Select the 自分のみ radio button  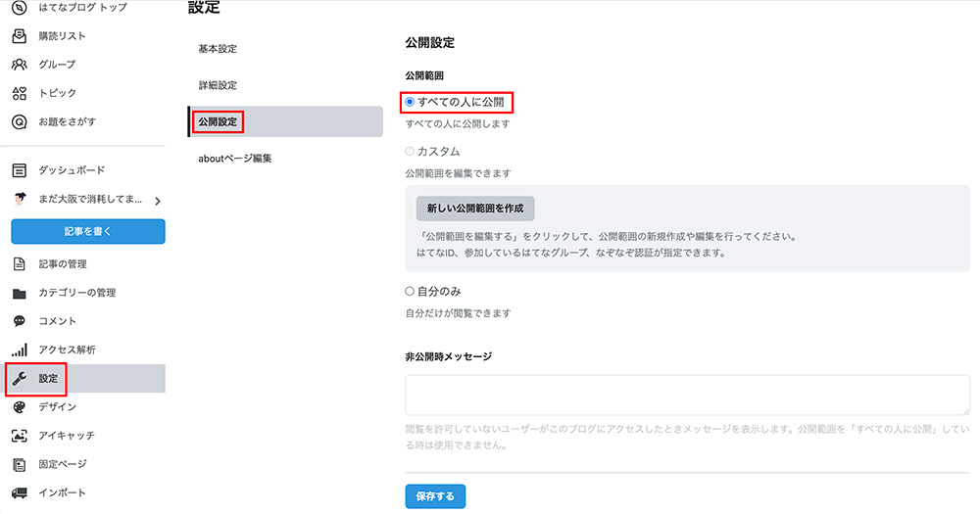(410, 291)
